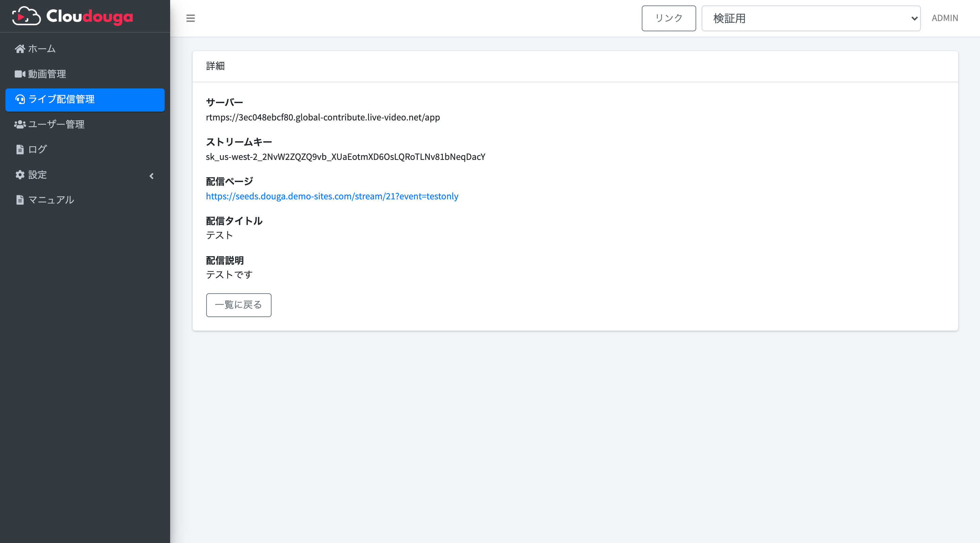Click the headset icon beside ライブ配信管理

20,99
